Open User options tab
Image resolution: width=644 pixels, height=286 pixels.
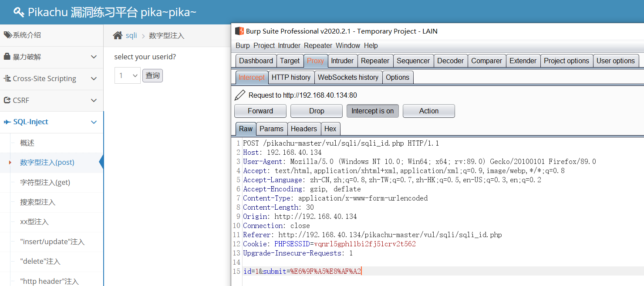pyautogui.click(x=616, y=61)
